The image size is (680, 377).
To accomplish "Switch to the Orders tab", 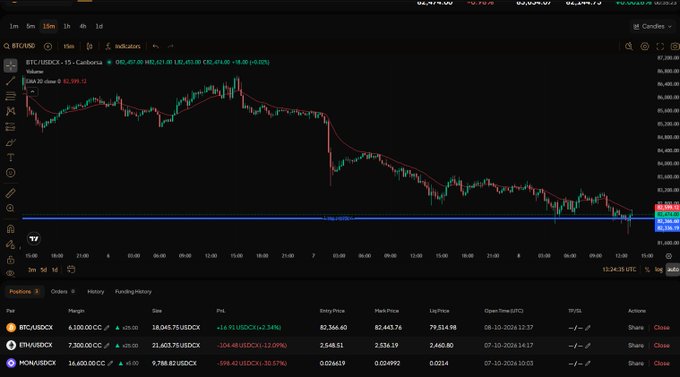I will tap(62, 292).
